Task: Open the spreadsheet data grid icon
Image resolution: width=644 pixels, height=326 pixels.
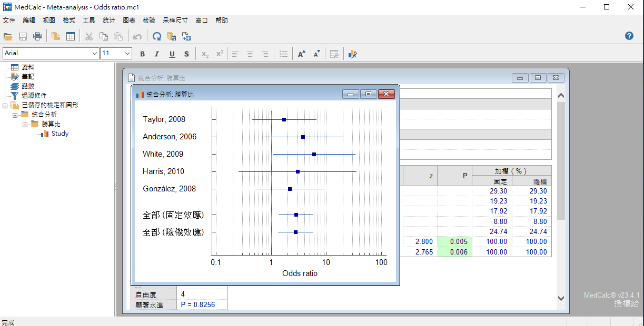Action: point(70,36)
